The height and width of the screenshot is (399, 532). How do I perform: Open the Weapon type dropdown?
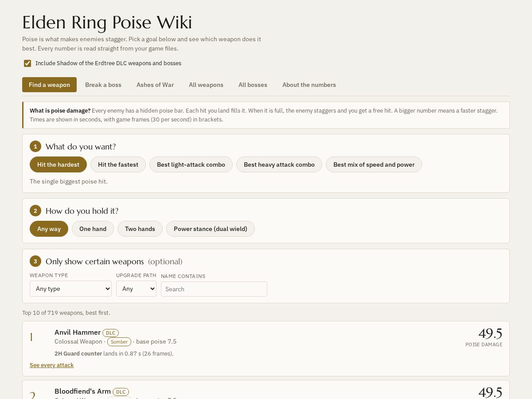[70, 289]
